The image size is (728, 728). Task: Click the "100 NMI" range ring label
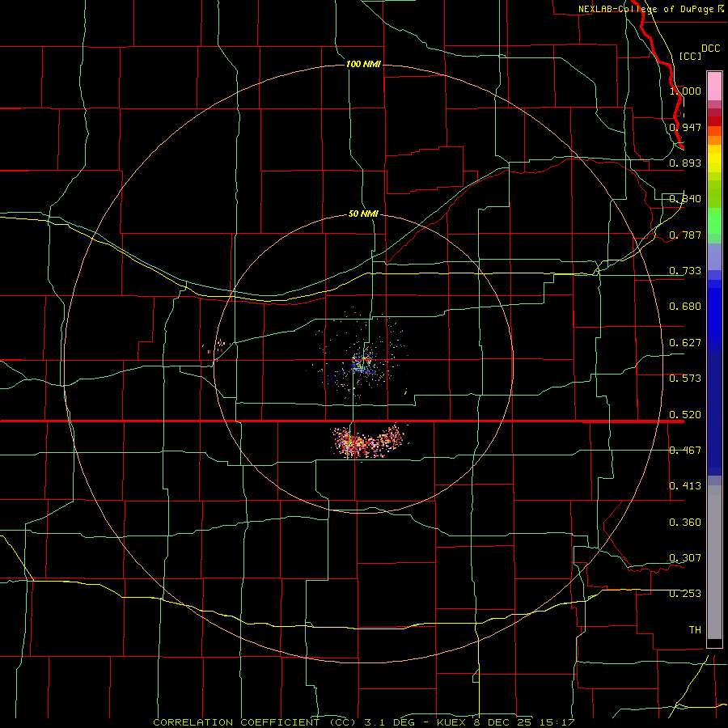click(x=363, y=64)
